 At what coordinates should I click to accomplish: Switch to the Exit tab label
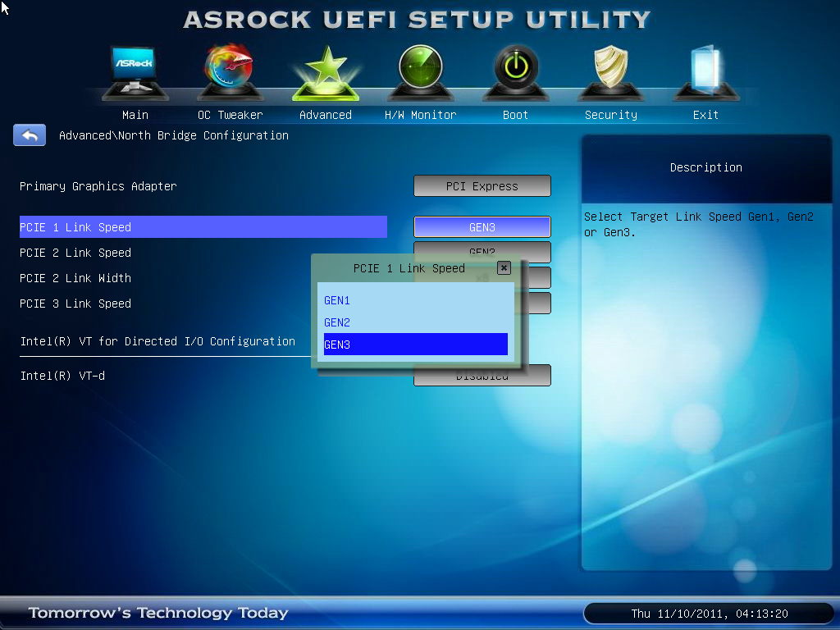pyautogui.click(x=705, y=115)
